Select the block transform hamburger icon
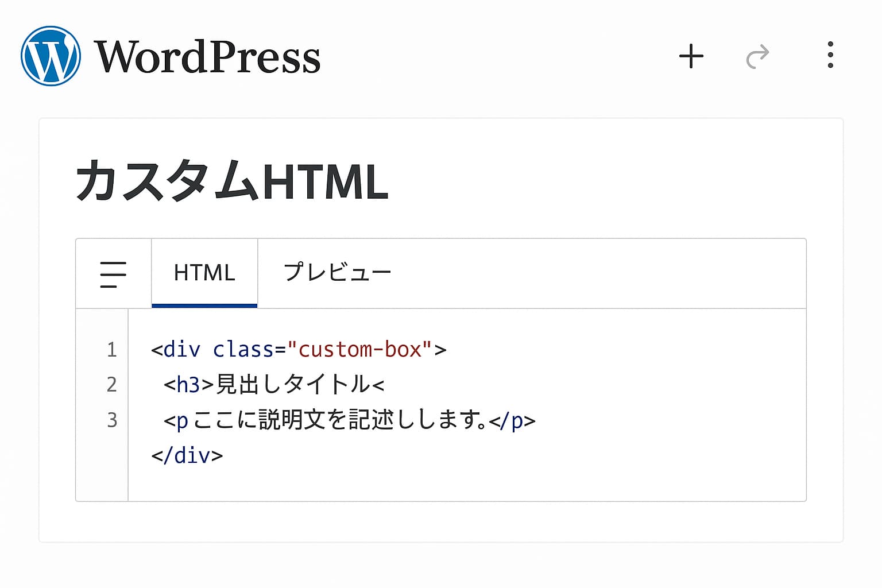The height and width of the screenshot is (588, 882). point(113,274)
